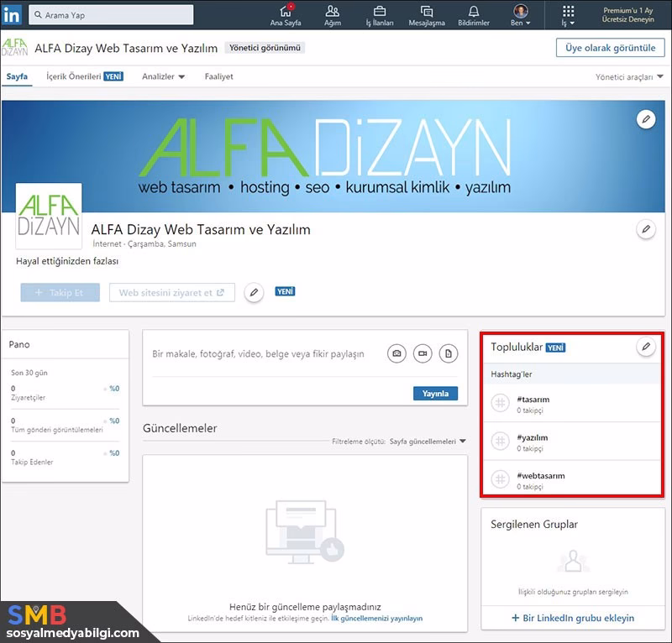
Task: Open the Analizler dropdown
Action: tap(163, 76)
